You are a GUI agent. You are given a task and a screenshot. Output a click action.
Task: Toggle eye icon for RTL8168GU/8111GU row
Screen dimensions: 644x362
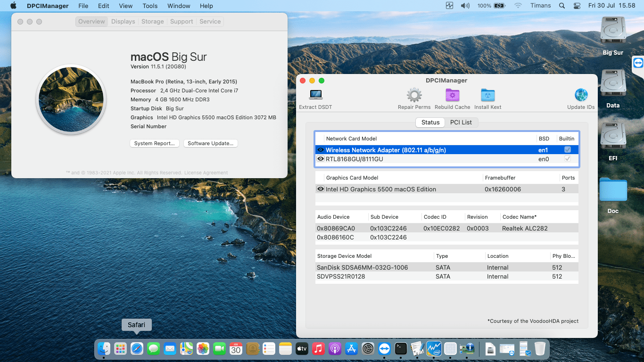(321, 159)
